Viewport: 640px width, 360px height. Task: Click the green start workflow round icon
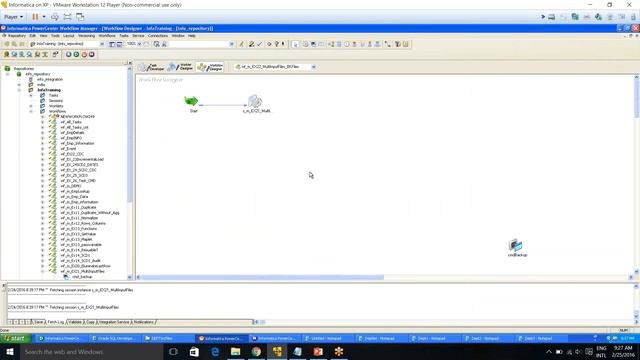coord(76,54)
